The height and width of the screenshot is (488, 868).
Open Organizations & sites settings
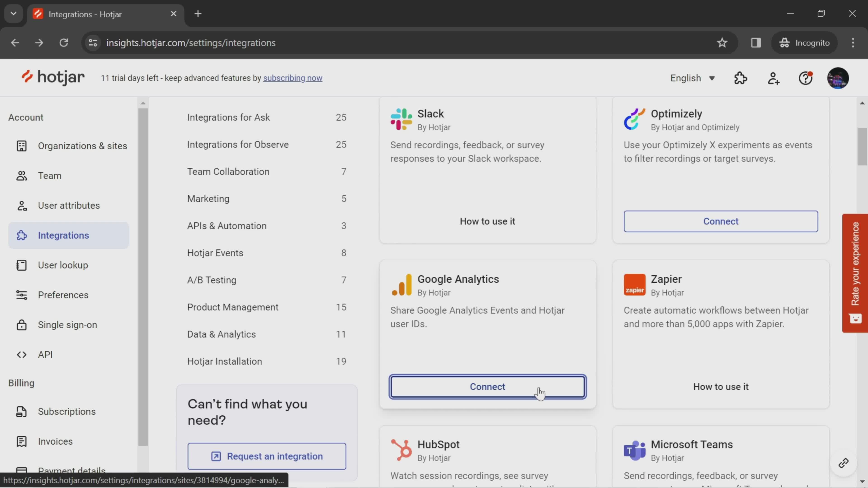pos(82,145)
